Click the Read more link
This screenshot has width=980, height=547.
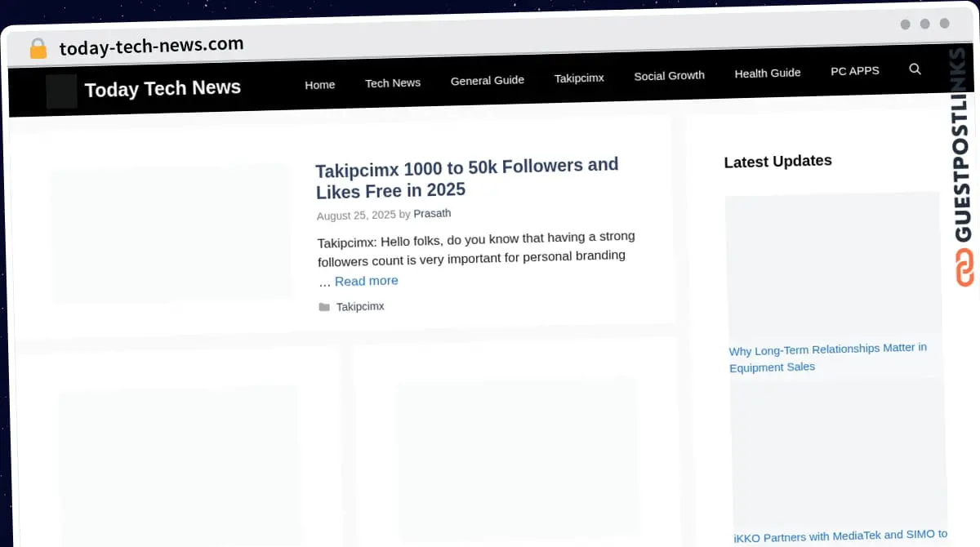(366, 280)
